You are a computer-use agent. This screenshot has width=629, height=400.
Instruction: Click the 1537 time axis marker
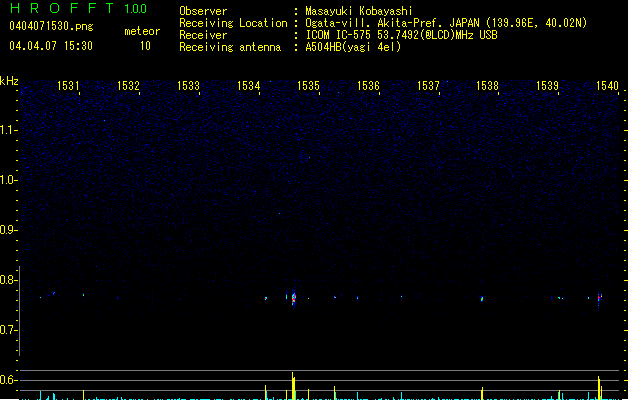(428, 86)
